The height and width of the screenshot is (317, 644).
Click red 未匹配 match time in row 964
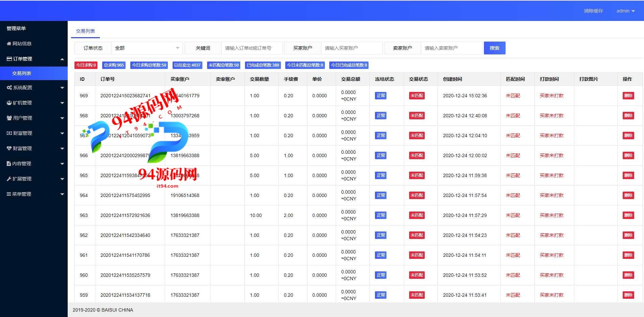pyautogui.click(x=513, y=195)
